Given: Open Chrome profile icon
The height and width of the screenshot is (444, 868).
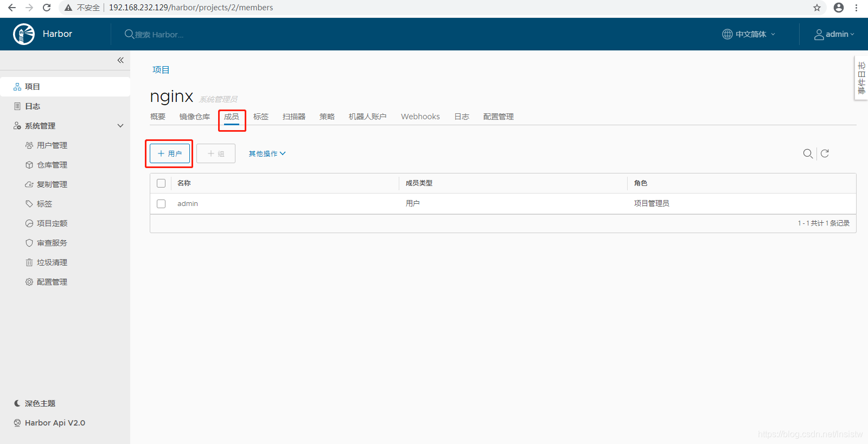Looking at the screenshot, I should [839, 8].
